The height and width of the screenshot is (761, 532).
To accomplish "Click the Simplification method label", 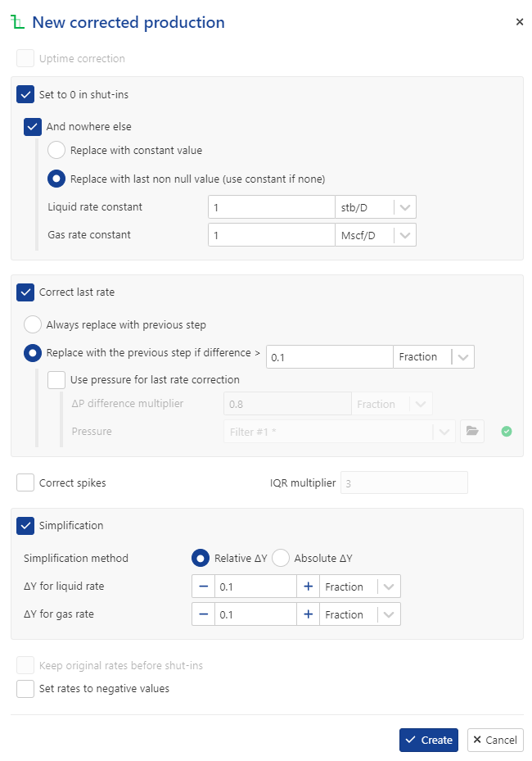I will point(75,558).
